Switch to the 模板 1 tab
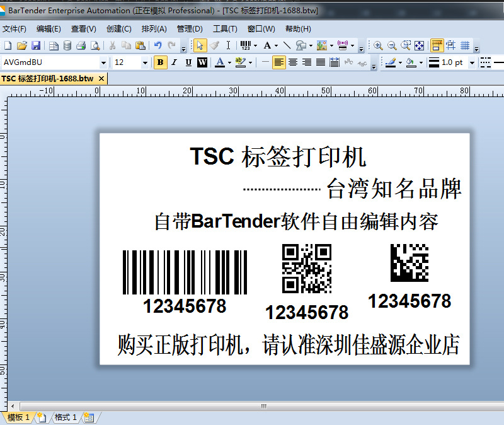Viewport: 504px width, 425px height. click(x=18, y=417)
